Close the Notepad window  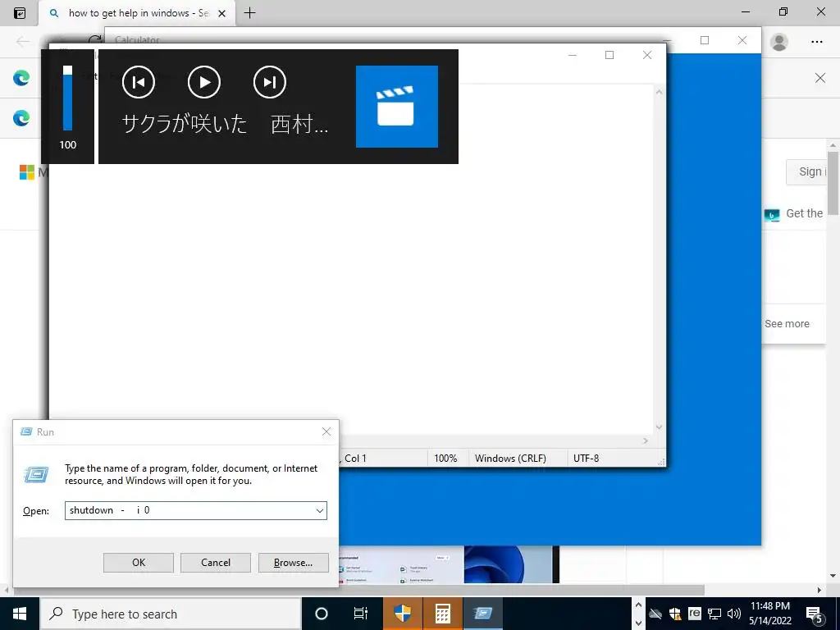(x=647, y=55)
